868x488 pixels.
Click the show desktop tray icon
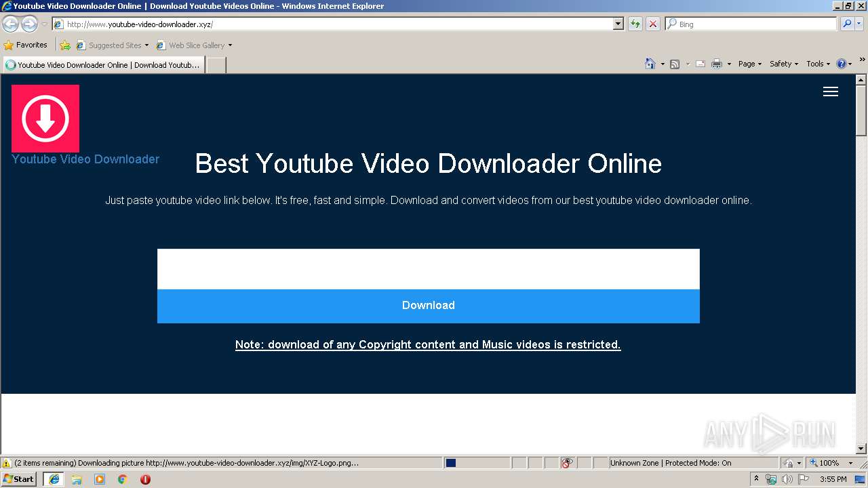(x=861, y=479)
